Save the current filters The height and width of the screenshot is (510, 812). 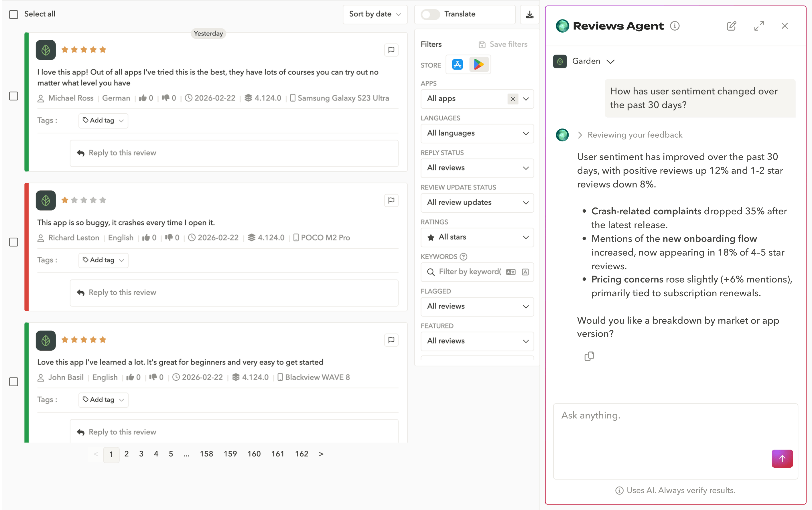coord(503,44)
